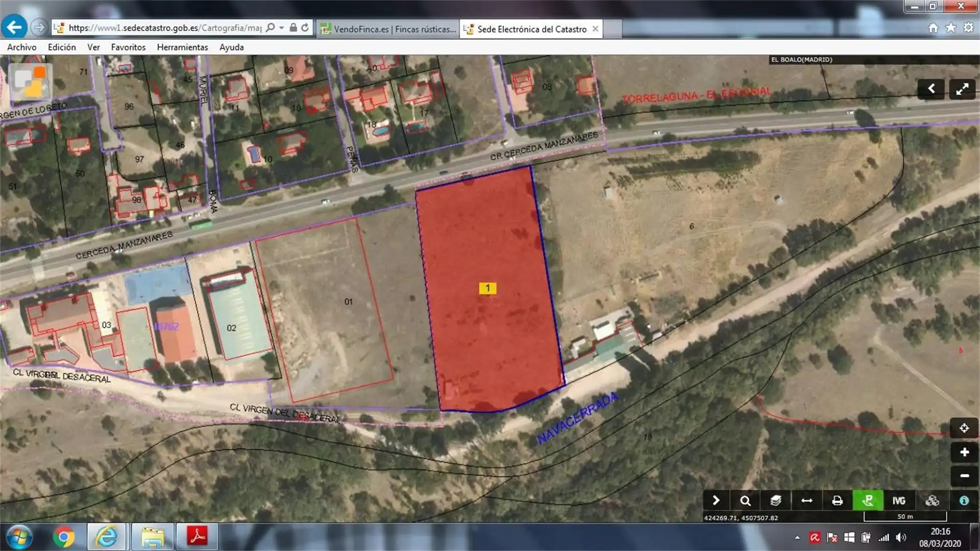Open the base map layer switcher thumbnail
This screenshot has width=980, height=551.
[31, 82]
